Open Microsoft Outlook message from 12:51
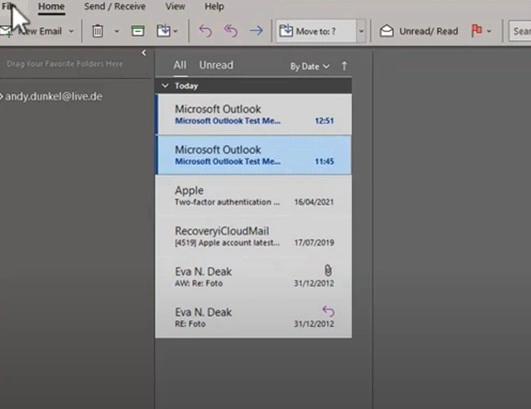 253,114
